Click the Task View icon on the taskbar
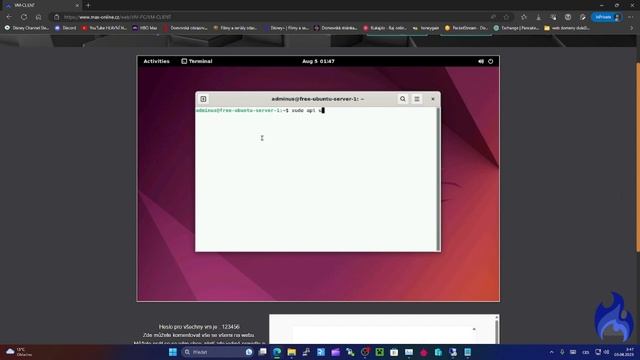Screen dimensions: 640x360 pyautogui.click(x=263, y=352)
